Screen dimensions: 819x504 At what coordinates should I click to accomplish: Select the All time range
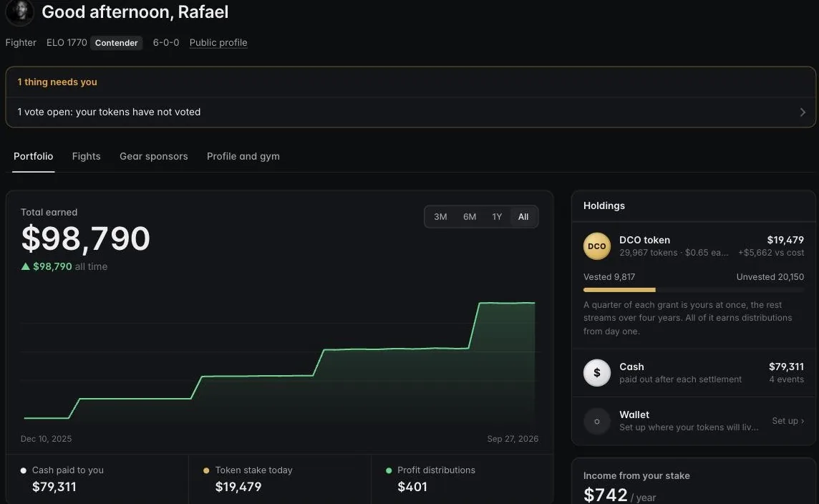(x=523, y=217)
